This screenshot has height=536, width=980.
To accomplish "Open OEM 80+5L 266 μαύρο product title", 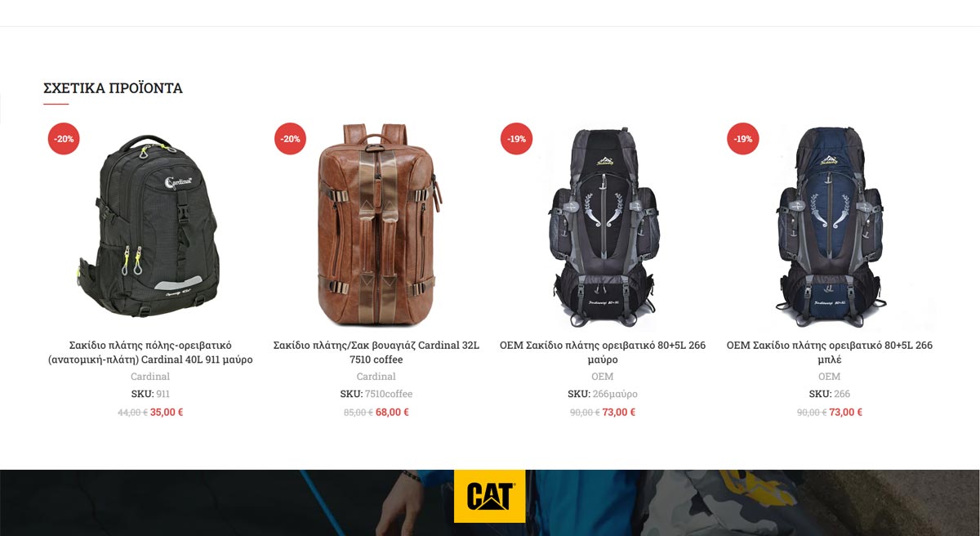I will point(603,352).
